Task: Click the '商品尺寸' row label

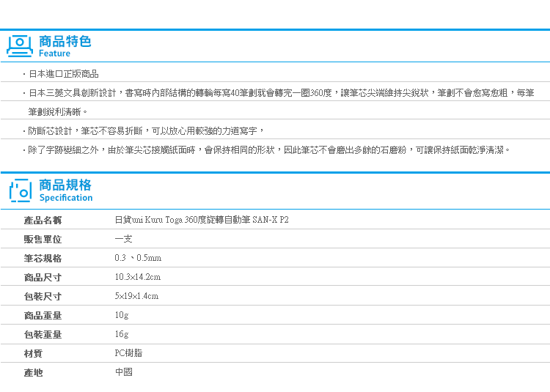Action: click(x=43, y=278)
